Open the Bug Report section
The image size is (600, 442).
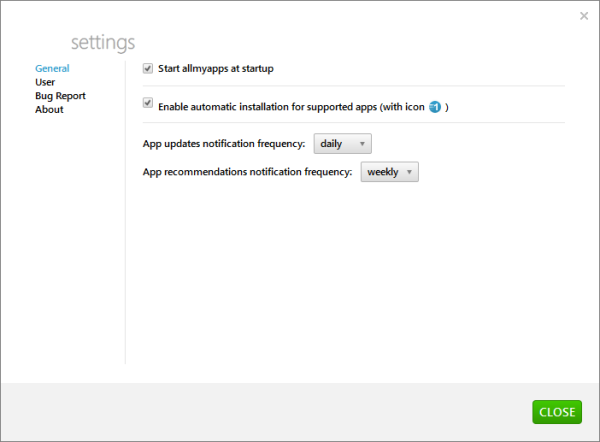coord(60,96)
